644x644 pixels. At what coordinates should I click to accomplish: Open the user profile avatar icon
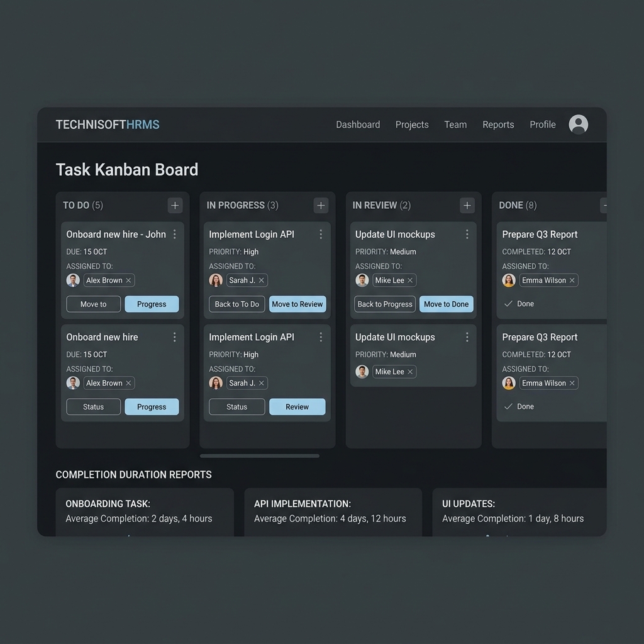(579, 125)
